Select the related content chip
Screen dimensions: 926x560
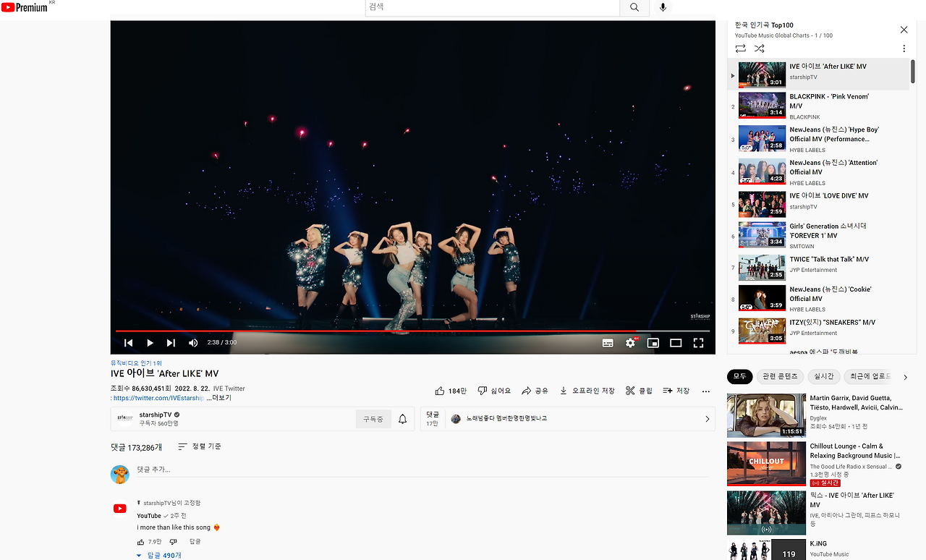[781, 376]
